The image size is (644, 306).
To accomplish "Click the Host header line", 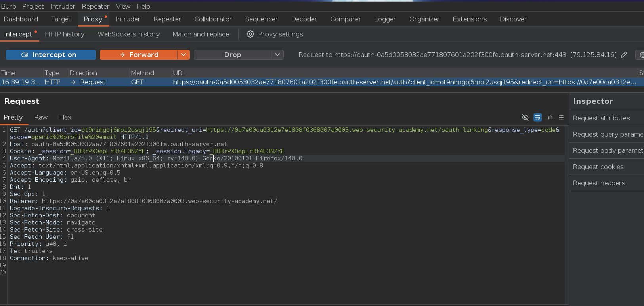I will [118, 144].
